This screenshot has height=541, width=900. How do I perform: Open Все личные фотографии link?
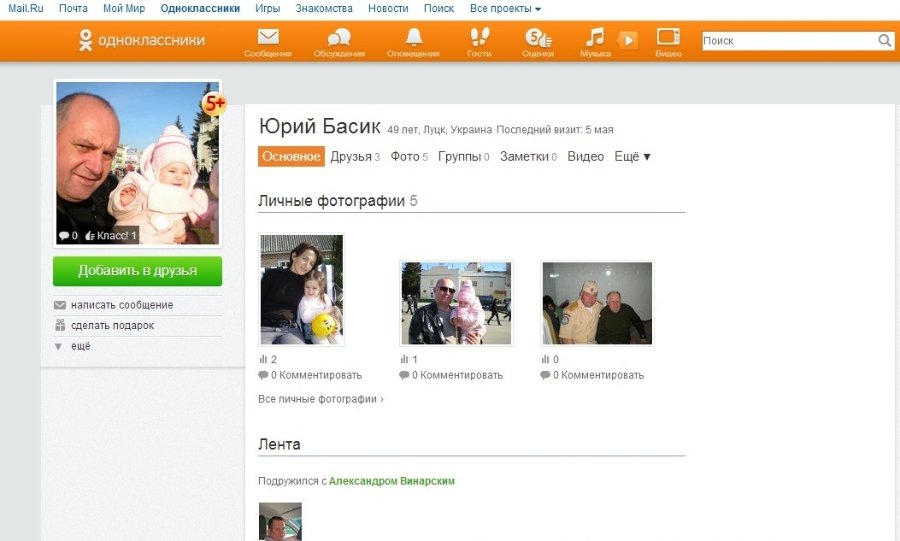click(x=320, y=399)
